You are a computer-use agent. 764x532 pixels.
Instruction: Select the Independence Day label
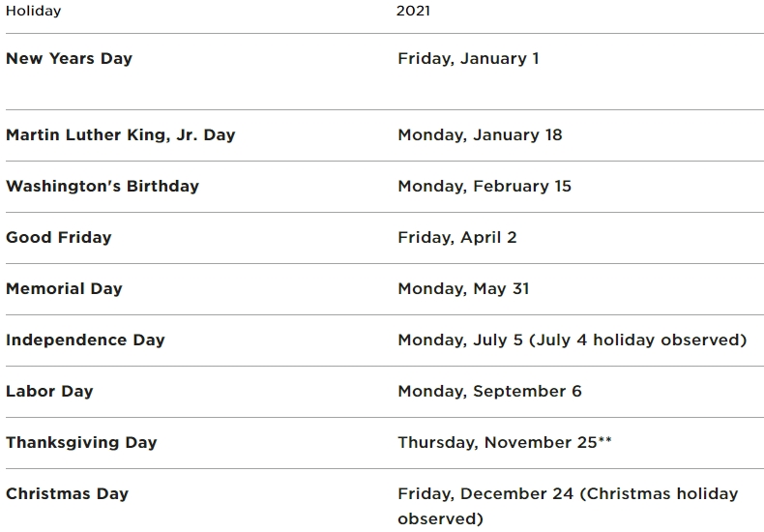[85, 340]
